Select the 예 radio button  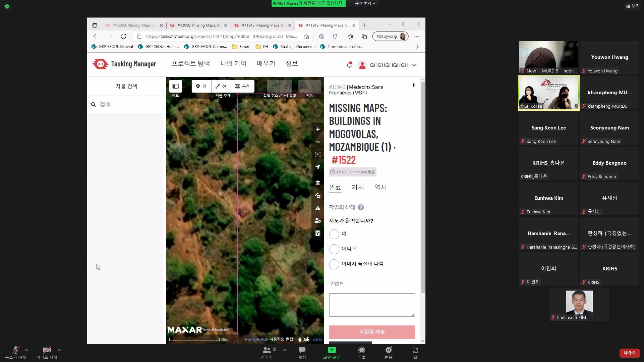[334, 234]
